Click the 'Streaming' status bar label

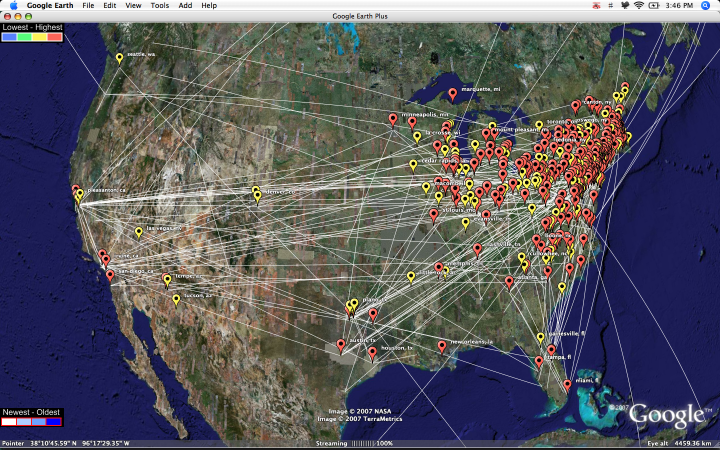(332, 444)
